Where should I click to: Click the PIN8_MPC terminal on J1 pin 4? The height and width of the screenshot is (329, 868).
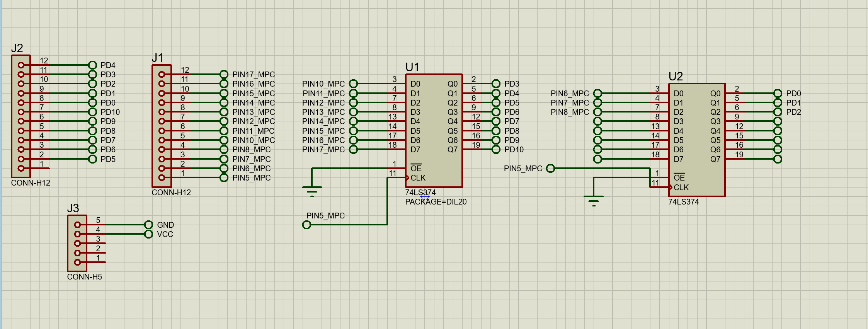(224, 149)
